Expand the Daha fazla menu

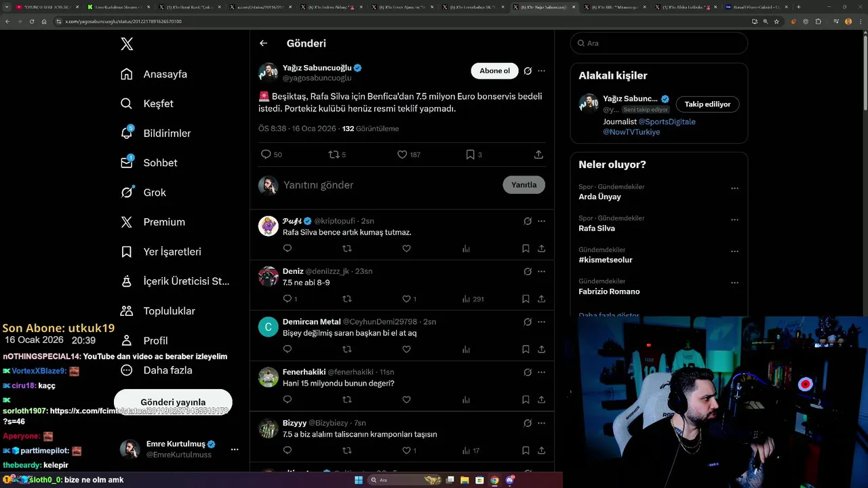coord(156,370)
